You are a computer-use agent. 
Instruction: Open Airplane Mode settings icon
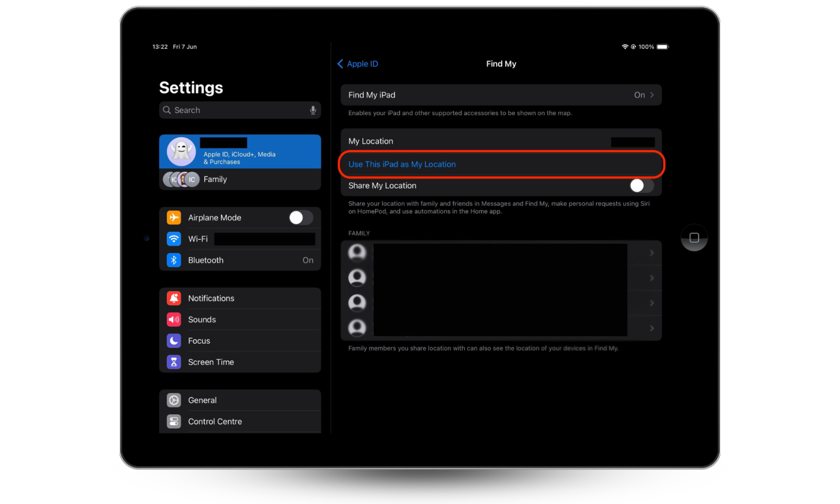coord(174,218)
